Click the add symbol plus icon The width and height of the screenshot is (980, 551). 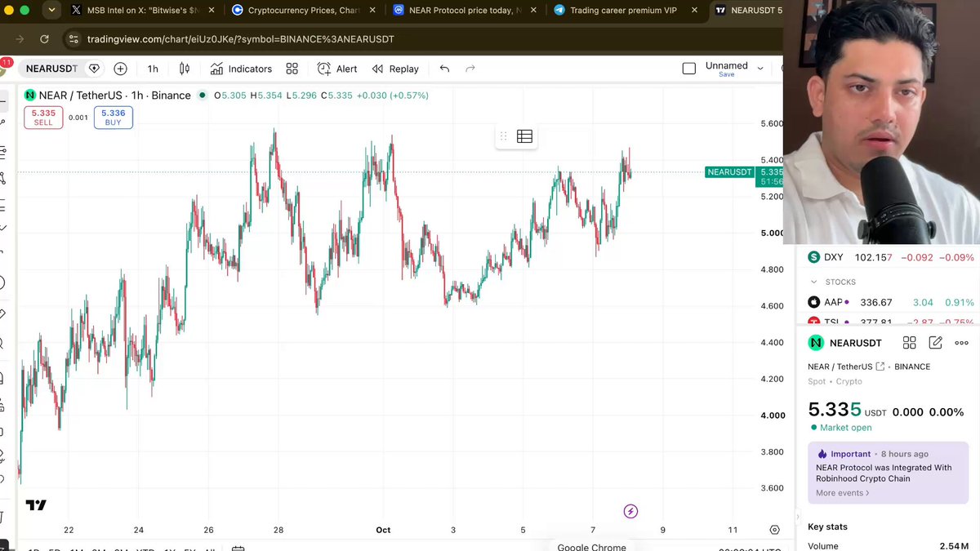[120, 69]
